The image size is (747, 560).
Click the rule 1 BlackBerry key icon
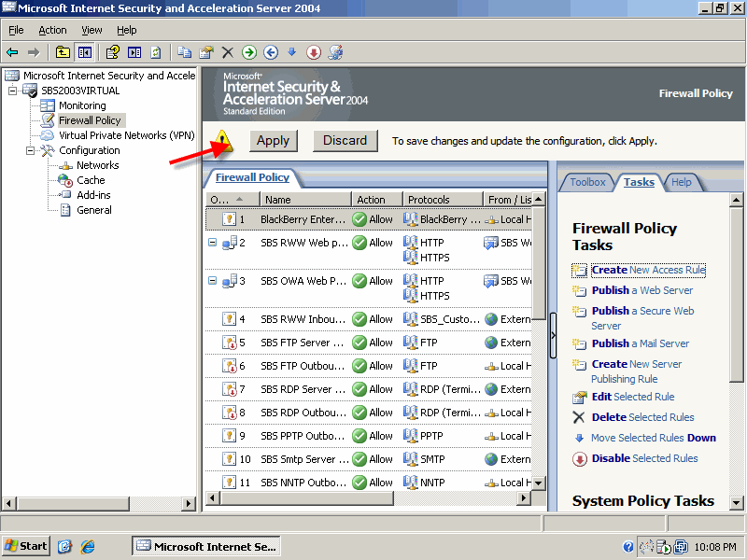click(x=229, y=219)
